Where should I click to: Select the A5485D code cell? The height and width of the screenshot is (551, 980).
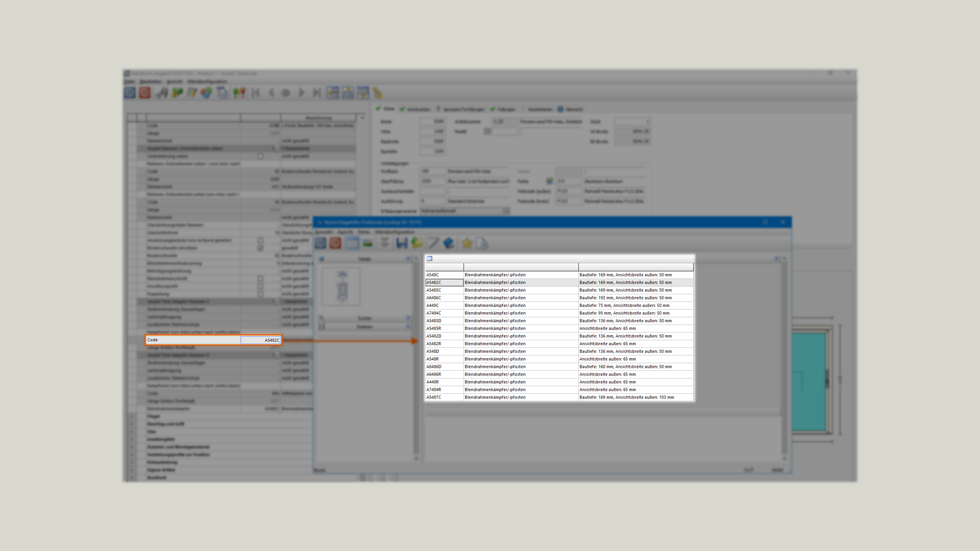point(445,320)
